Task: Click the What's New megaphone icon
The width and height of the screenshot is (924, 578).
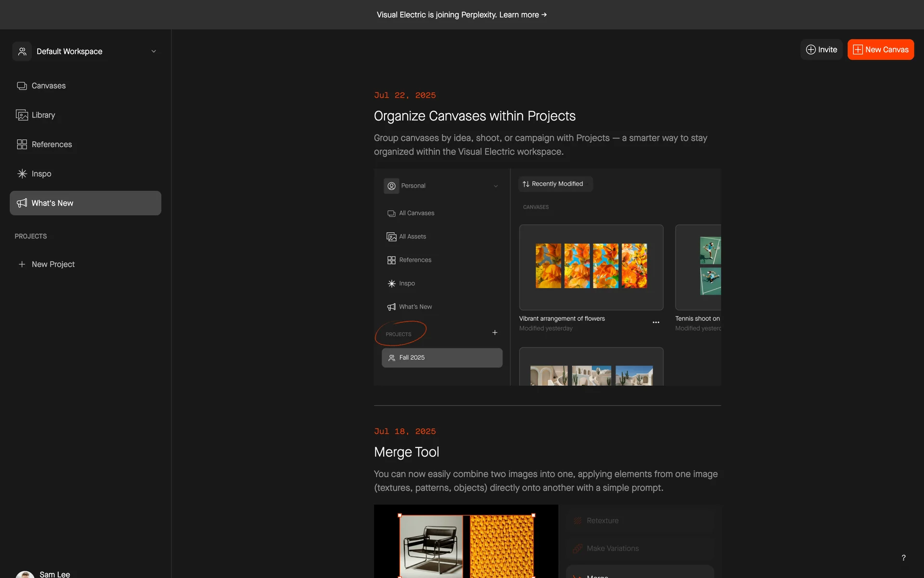Action: tap(22, 203)
